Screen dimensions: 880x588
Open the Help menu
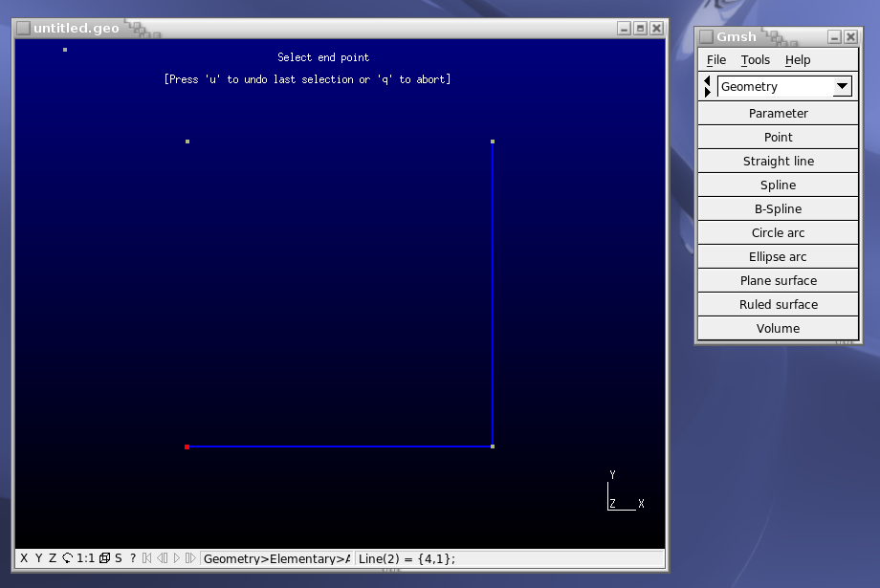(x=797, y=60)
